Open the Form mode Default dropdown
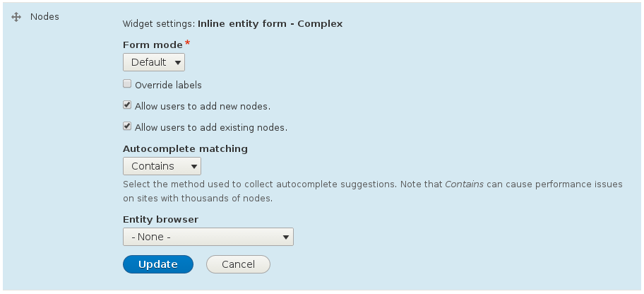 [x=154, y=62]
